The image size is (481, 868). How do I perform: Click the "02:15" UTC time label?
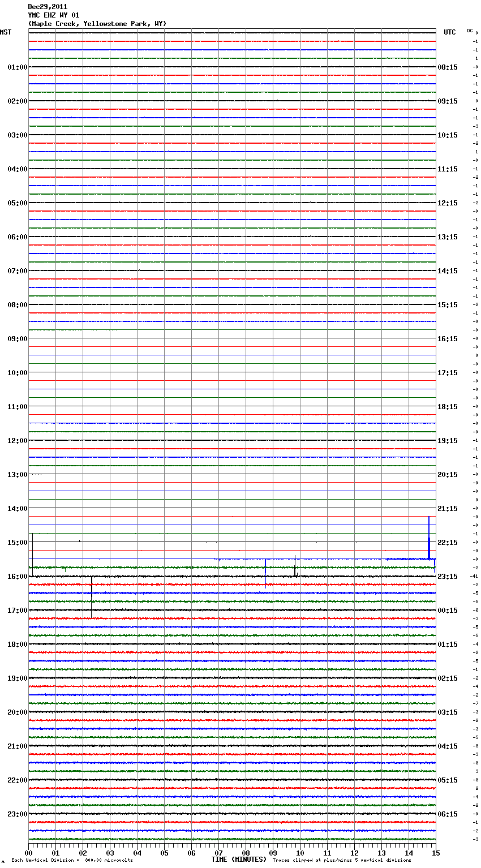point(448,678)
